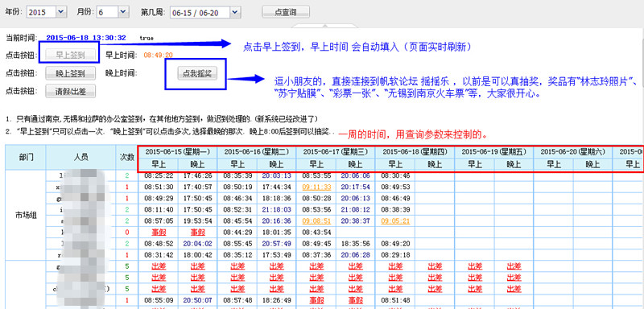Click the 20:17:54 time cell

[356, 187]
